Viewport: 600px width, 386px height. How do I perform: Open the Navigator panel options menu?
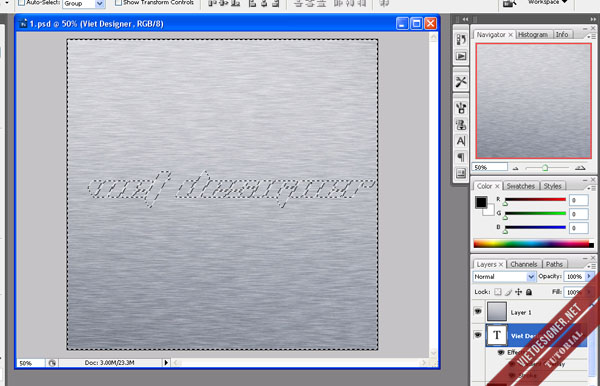pos(591,36)
